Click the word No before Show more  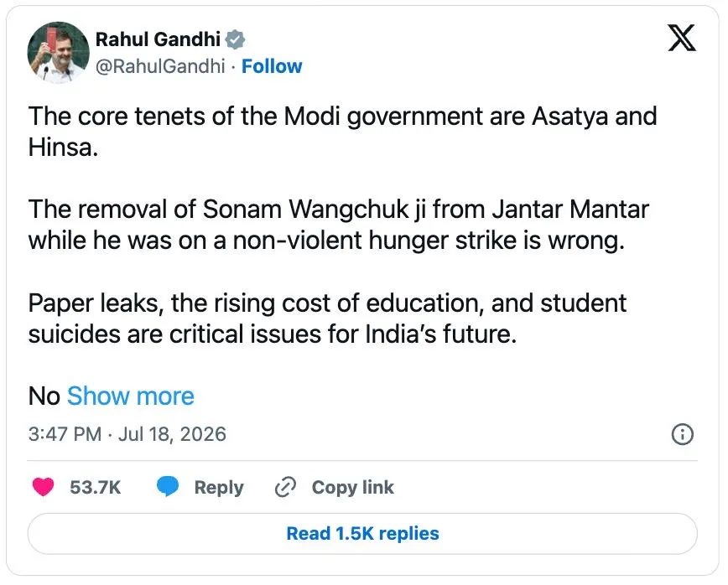44,396
